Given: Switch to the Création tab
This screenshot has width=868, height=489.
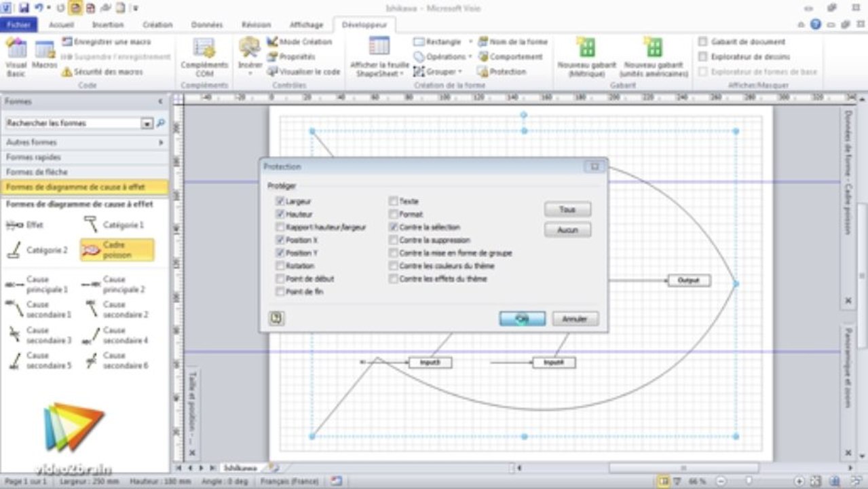Looking at the screenshot, I should [x=157, y=24].
